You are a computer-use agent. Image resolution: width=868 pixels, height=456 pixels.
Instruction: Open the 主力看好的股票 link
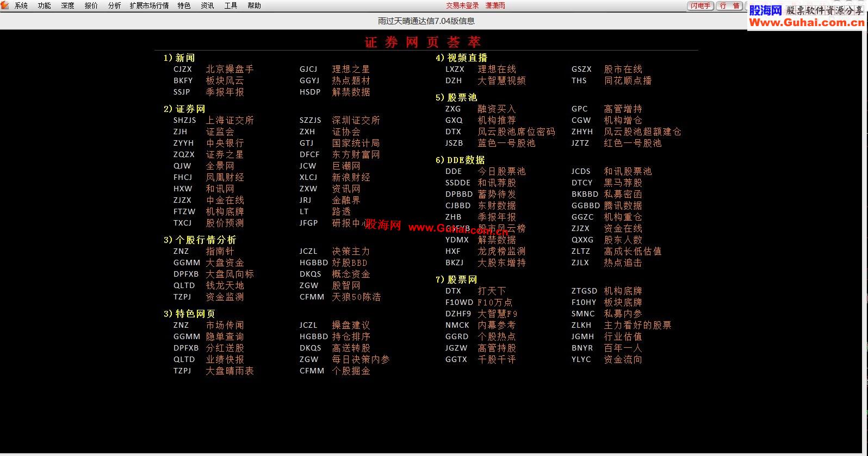(638, 325)
